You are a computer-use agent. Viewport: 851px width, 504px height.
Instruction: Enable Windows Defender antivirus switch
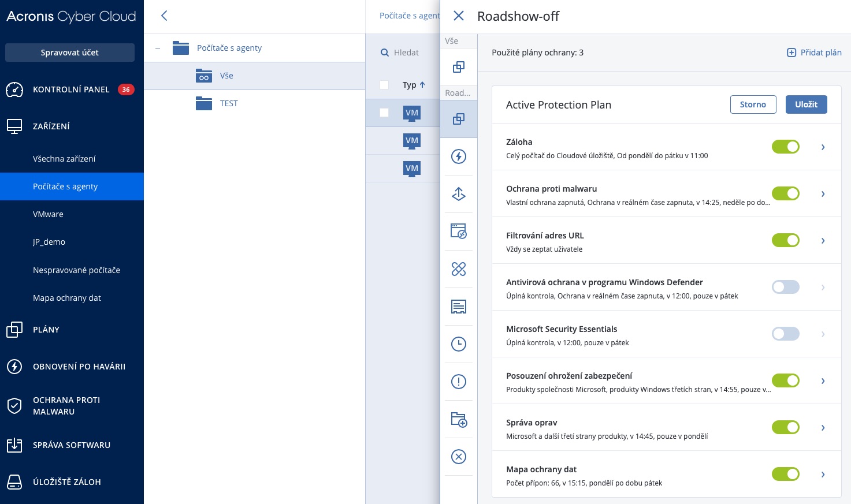tap(786, 287)
